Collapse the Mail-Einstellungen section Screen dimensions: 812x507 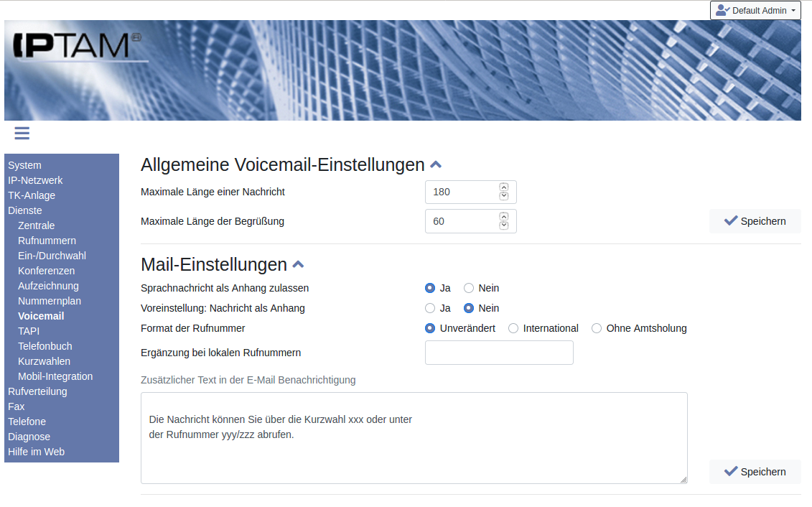[x=298, y=265]
